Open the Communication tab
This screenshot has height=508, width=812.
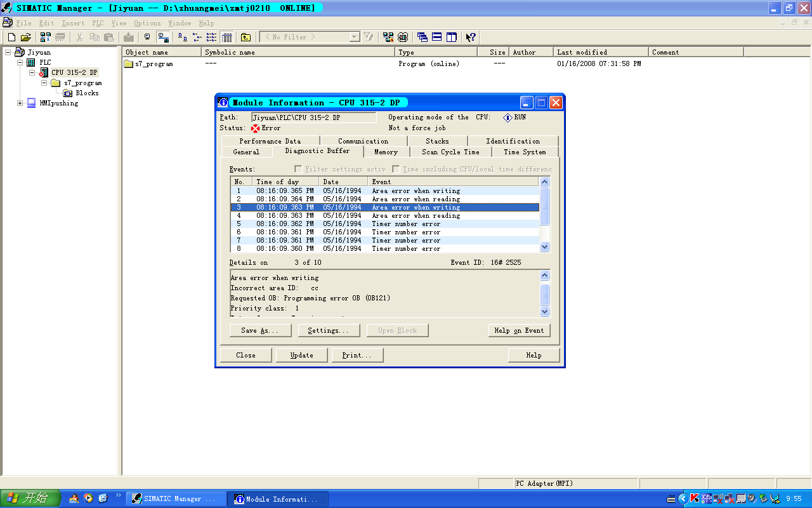point(363,141)
